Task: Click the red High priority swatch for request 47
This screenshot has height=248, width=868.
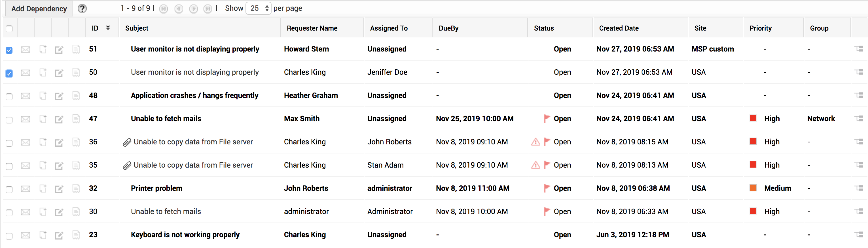Action: click(753, 118)
